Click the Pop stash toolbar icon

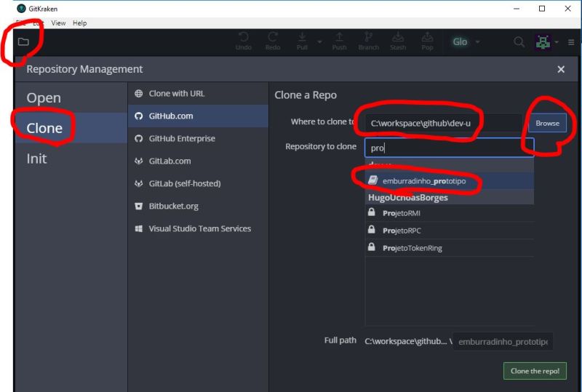tap(427, 41)
